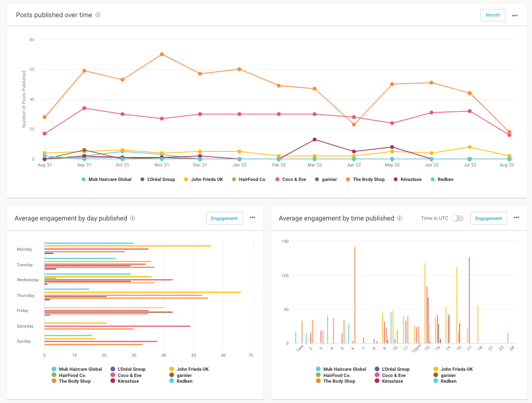532x403 pixels.
Task: Open three-dot menu on Posts published over time
Action: 515,16
